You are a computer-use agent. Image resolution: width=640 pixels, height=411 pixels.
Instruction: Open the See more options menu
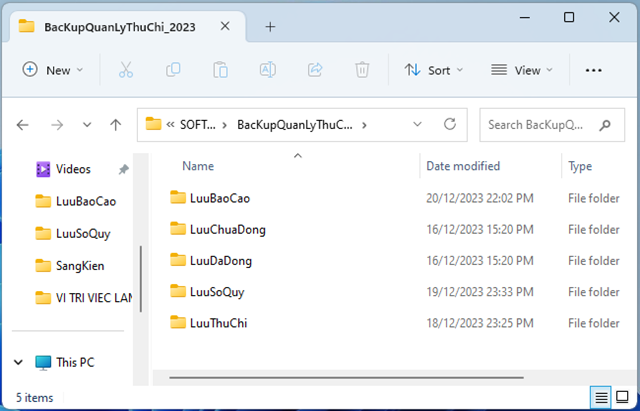593,70
